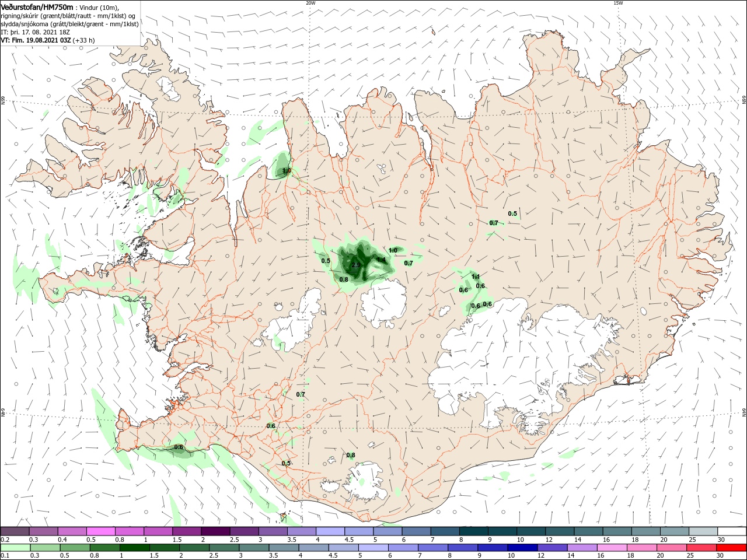Click the 0.5 value near the southwest shore
Screen dimensions: 747x560
pos(286,464)
